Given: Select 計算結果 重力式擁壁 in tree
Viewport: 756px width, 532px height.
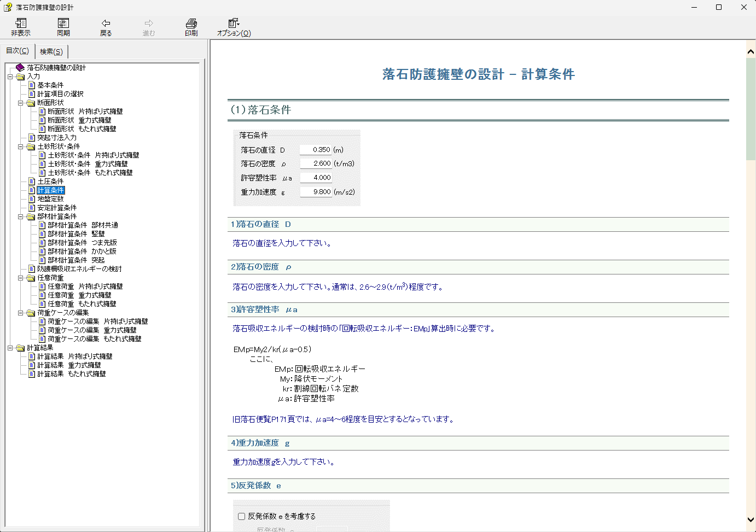Looking at the screenshot, I should (69, 365).
